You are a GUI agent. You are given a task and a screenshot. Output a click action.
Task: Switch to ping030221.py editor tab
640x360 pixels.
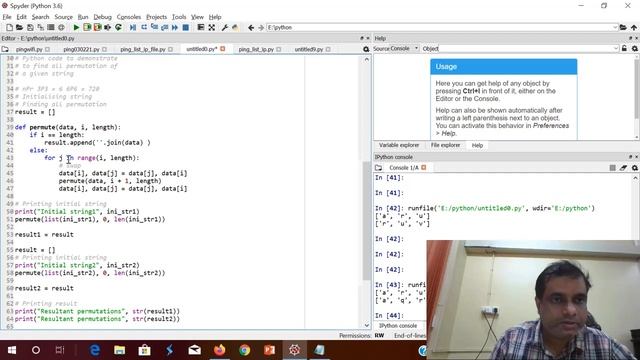click(81, 49)
